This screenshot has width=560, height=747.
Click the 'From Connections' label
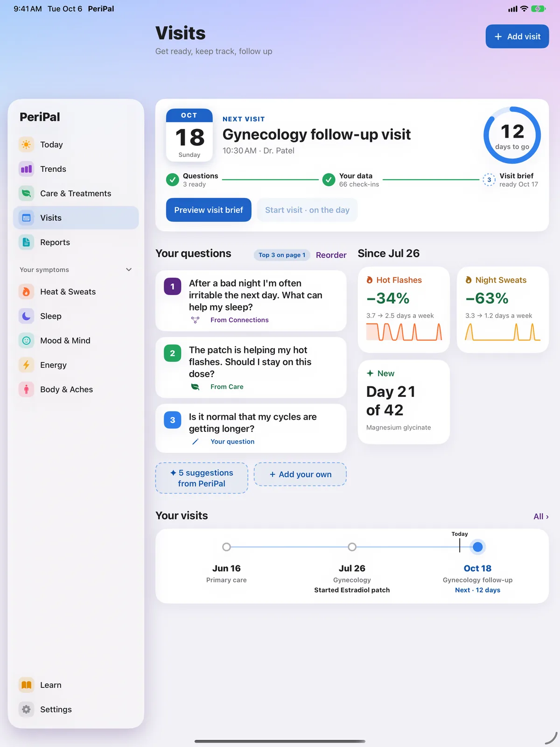tap(239, 320)
